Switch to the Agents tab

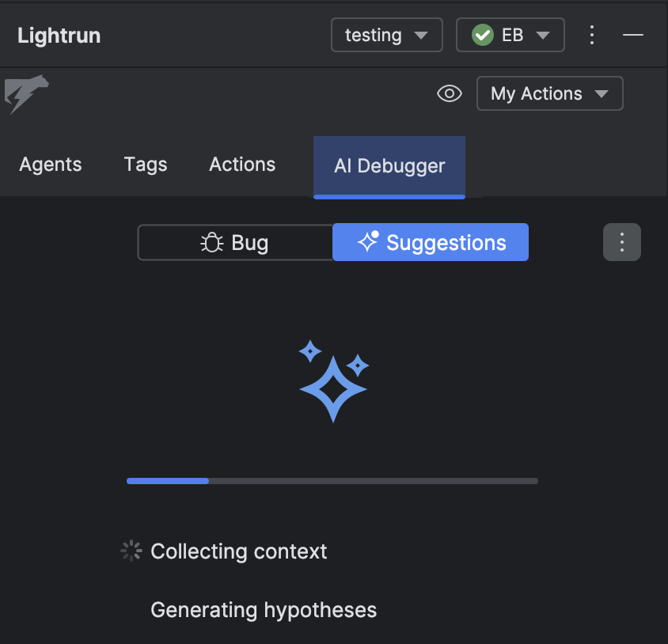(51, 165)
